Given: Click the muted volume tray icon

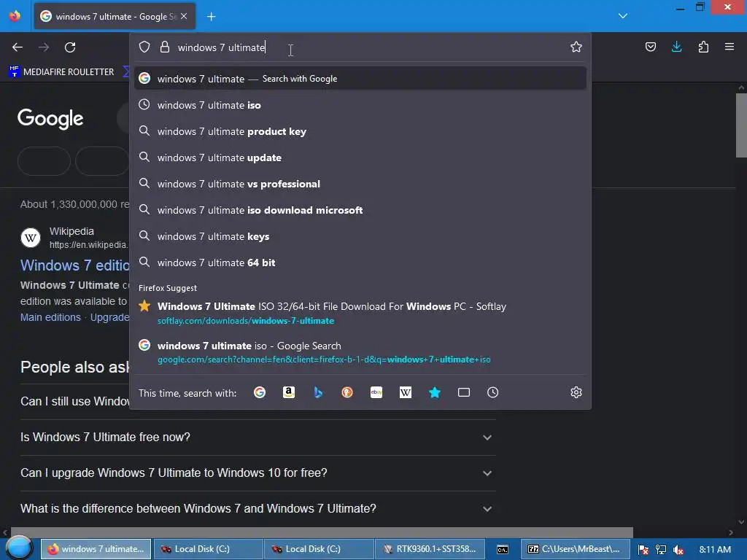Looking at the screenshot, I should [x=678, y=550].
